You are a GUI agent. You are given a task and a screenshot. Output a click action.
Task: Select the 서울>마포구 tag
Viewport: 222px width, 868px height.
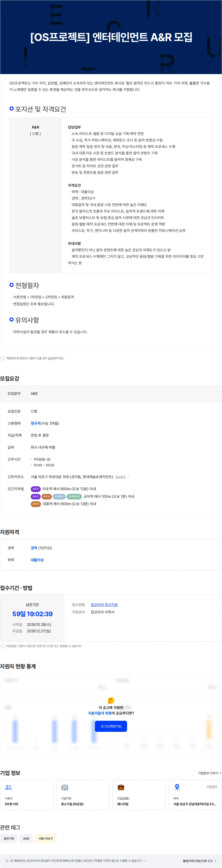pyautogui.click(x=46, y=838)
